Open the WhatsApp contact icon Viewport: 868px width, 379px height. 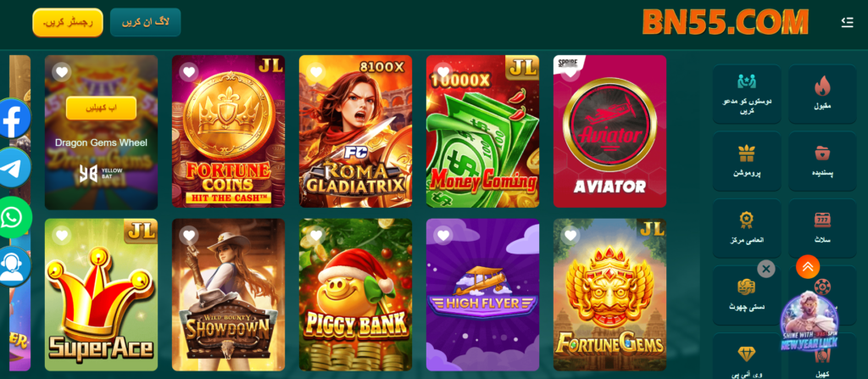pyautogui.click(x=14, y=217)
